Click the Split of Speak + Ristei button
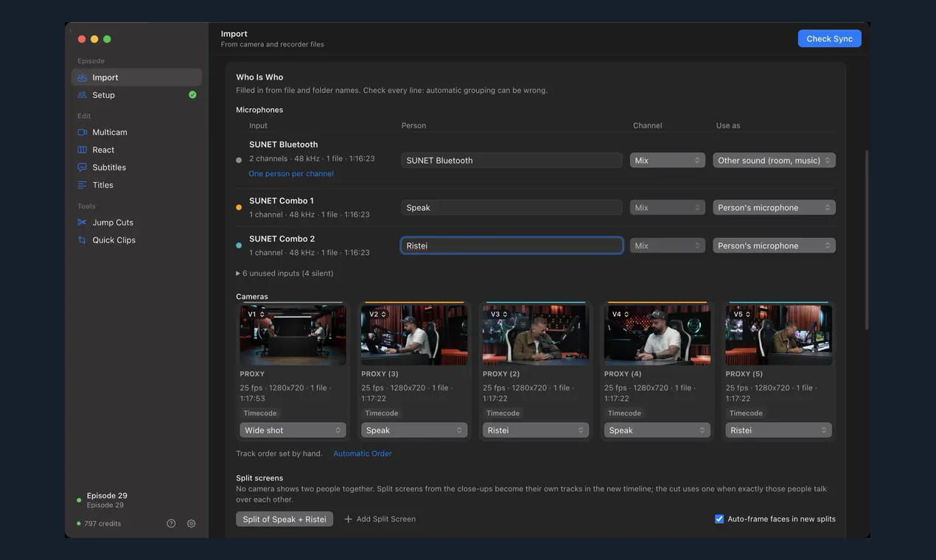Viewport: 936px width, 560px height. (284, 519)
